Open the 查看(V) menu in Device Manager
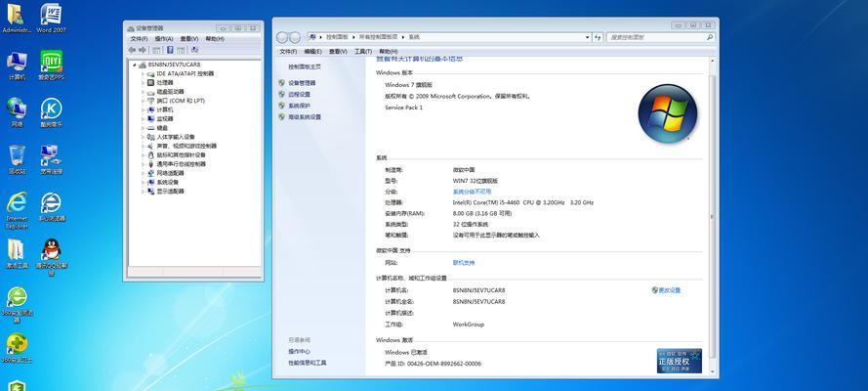 [x=189, y=39]
